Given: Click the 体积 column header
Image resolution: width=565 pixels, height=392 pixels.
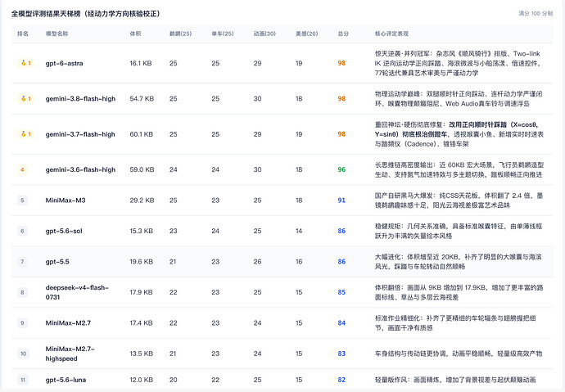Looking at the screenshot, I should 135,34.
